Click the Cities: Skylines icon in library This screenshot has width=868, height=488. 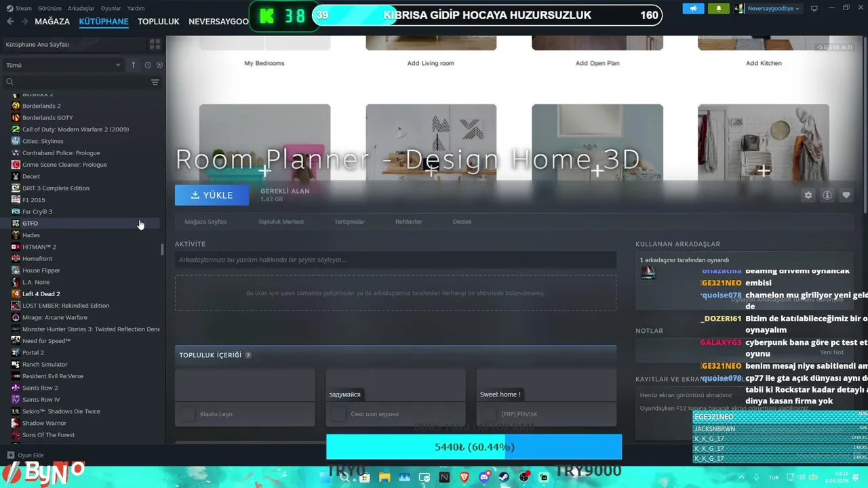pos(16,141)
